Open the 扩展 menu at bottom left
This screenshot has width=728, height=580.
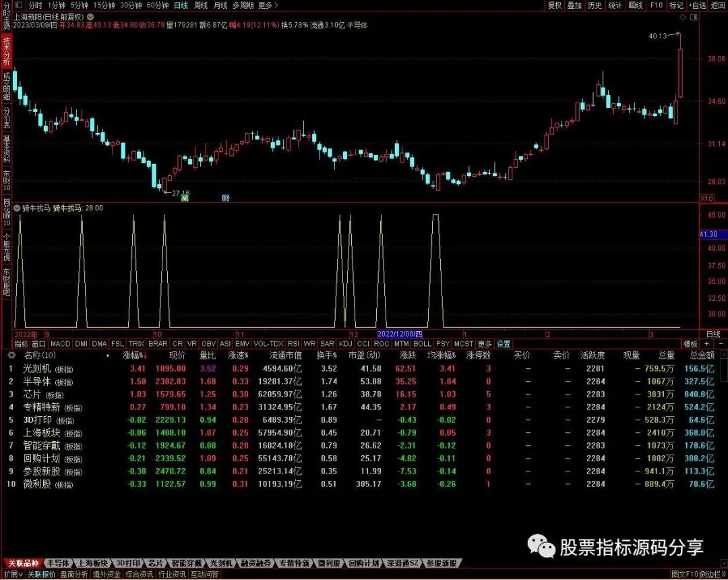[13, 575]
